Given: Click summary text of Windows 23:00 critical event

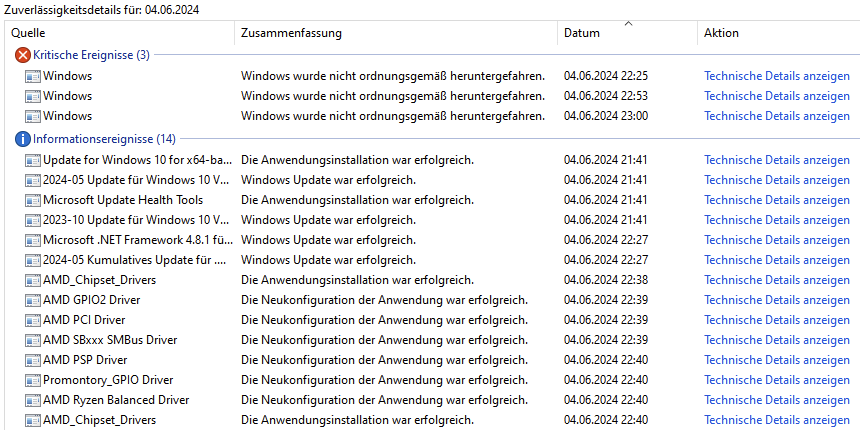Looking at the screenshot, I should [393, 116].
